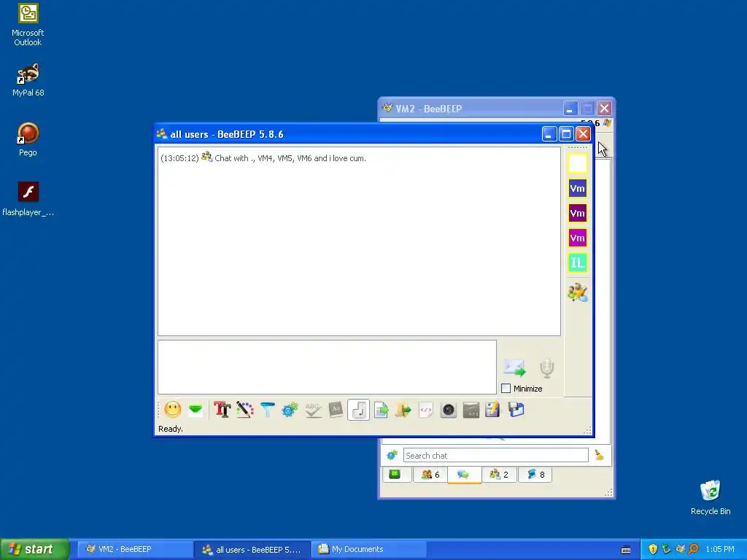
Task: Click the camera lens screenshot icon
Action: point(449,410)
